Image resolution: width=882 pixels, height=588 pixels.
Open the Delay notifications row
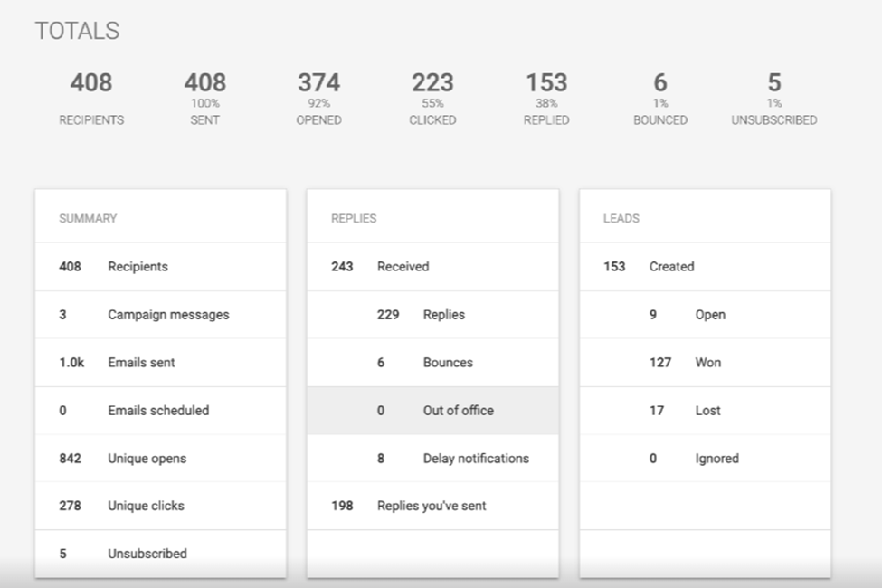tap(433, 458)
